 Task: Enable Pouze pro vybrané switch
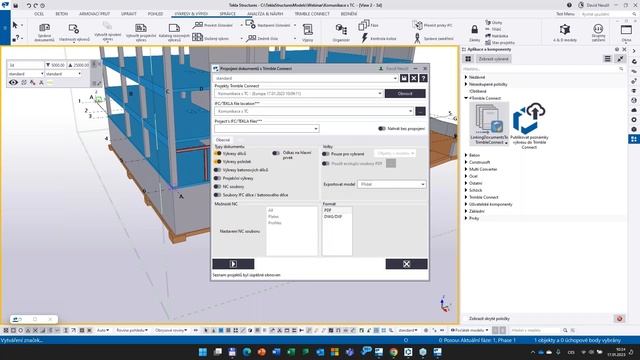[x=326, y=154]
